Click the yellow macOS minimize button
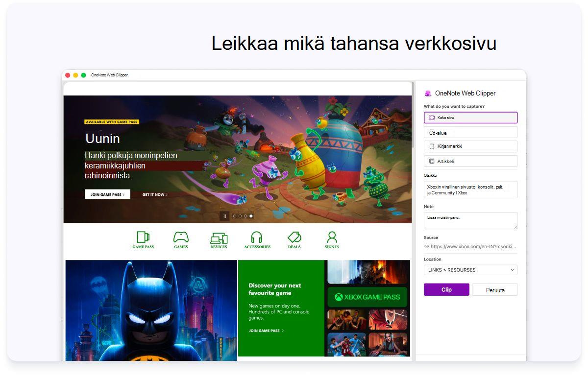 75,75
